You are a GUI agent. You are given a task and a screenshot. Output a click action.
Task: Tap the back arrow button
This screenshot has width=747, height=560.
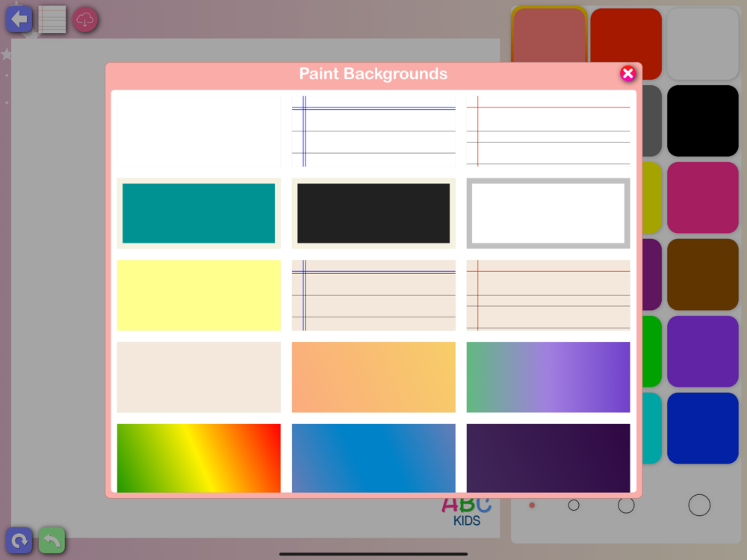tap(19, 19)
